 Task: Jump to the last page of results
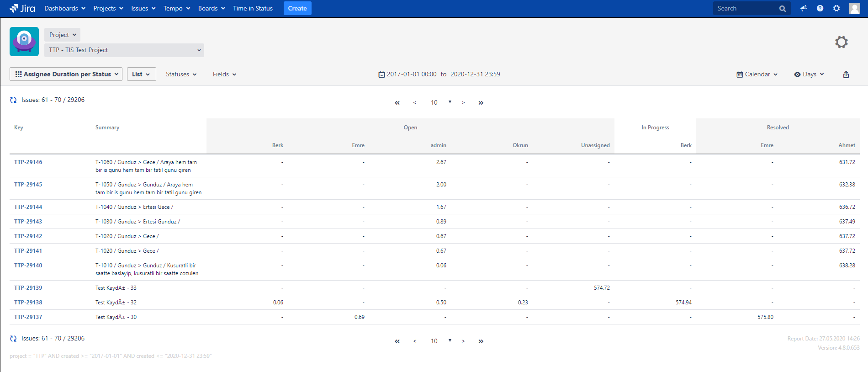[481, 103]
